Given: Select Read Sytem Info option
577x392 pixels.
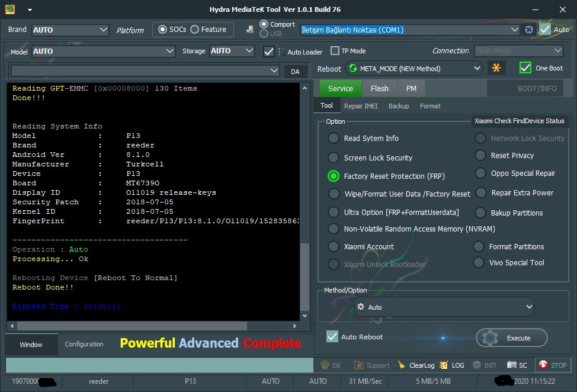Looking at the screenshot, I should tap(334, 139).
